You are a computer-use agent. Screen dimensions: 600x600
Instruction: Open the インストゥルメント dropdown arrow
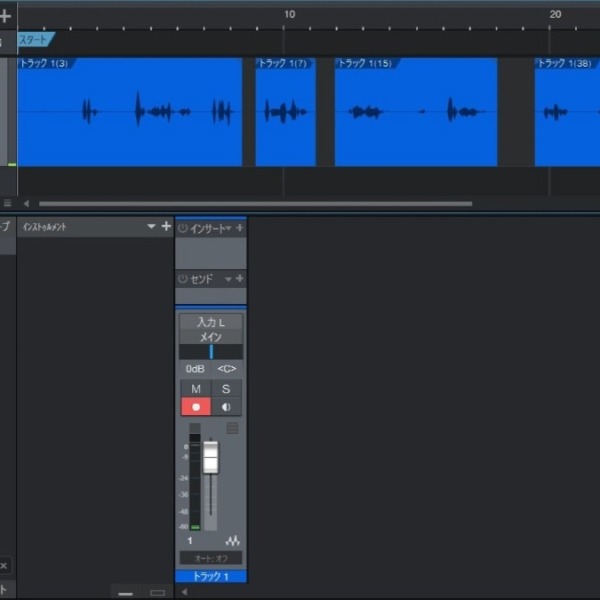pyautogui.click(x=151, y=227)
